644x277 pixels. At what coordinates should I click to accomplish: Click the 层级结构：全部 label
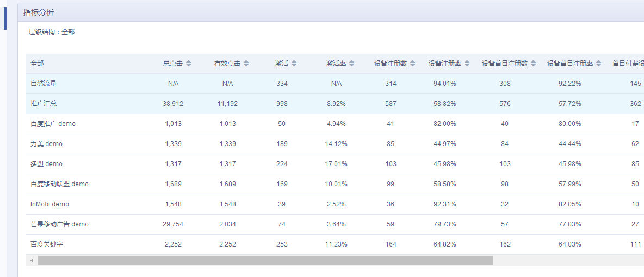pyautogui.click(x=52, y=32)
